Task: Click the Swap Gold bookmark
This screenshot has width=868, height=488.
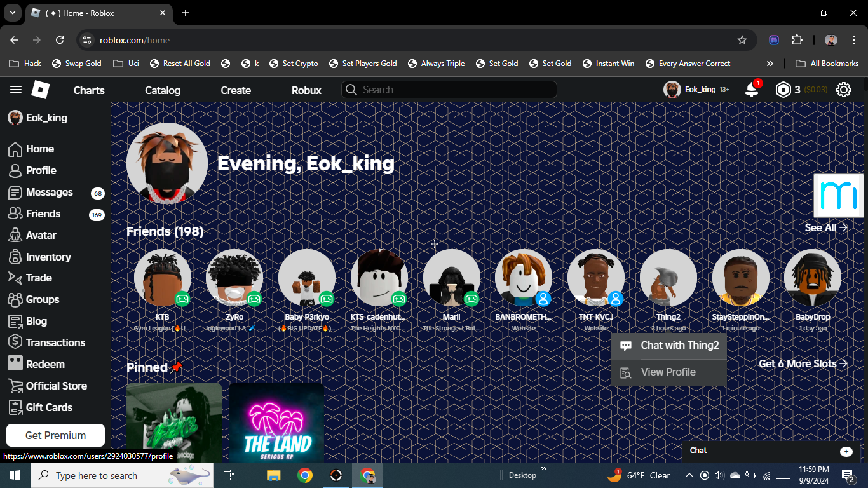Action: click(x=76, y=64)
